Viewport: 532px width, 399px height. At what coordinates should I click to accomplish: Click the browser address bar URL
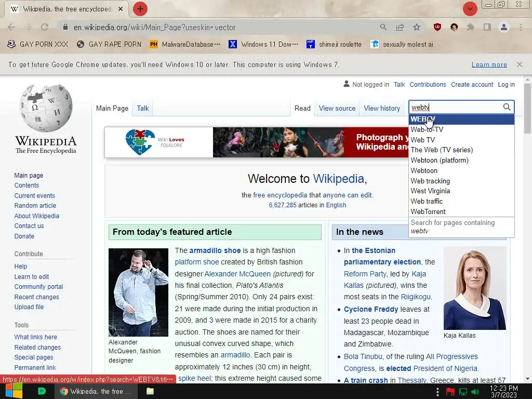(x=154, y=27)
